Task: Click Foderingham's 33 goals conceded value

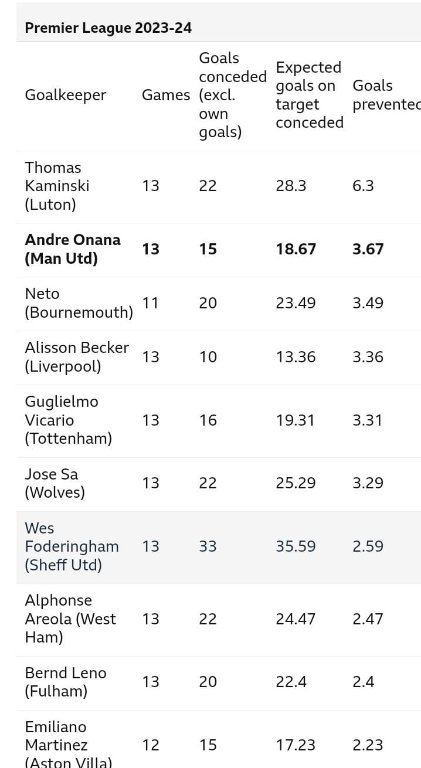Action: pos(208,547)
